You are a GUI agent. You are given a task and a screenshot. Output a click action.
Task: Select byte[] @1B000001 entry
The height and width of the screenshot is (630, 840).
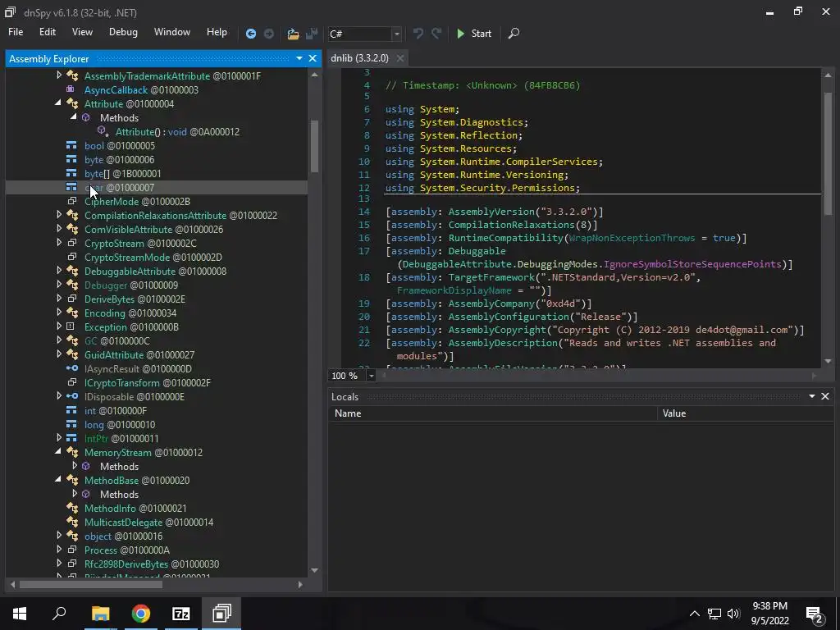(x=123, y=174)
